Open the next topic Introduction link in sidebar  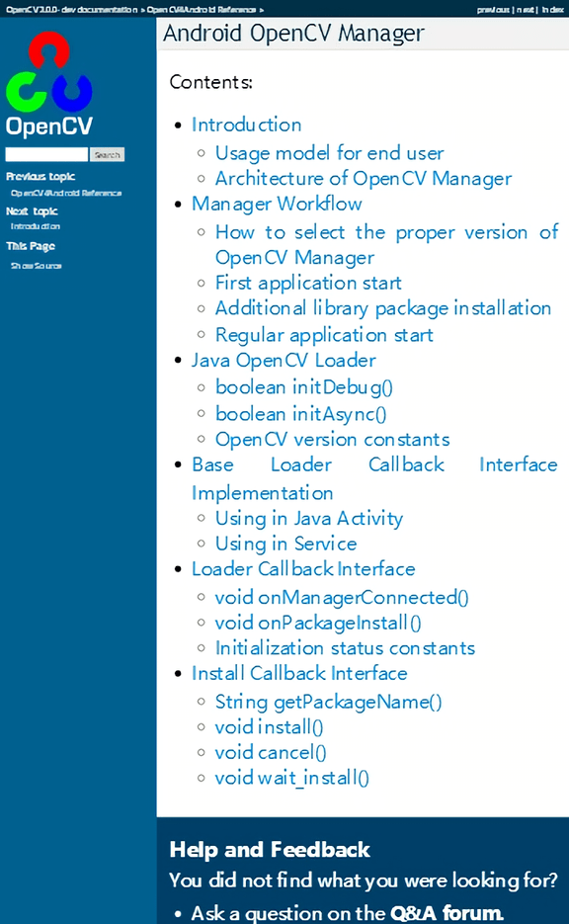(x=36, y=226)
